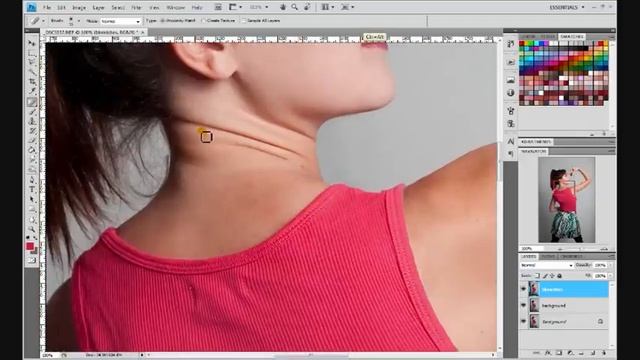The width and height of the screenshot is (640, 360).
Task: Toggle lock transparent pixels
Action: (538, 276)
